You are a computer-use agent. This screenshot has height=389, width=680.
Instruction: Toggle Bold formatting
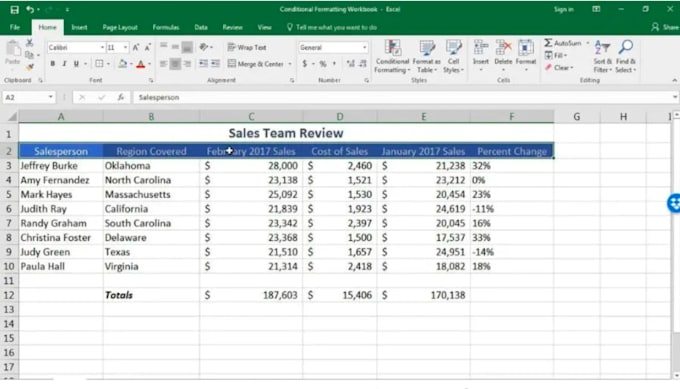click(x=52, y=64)
